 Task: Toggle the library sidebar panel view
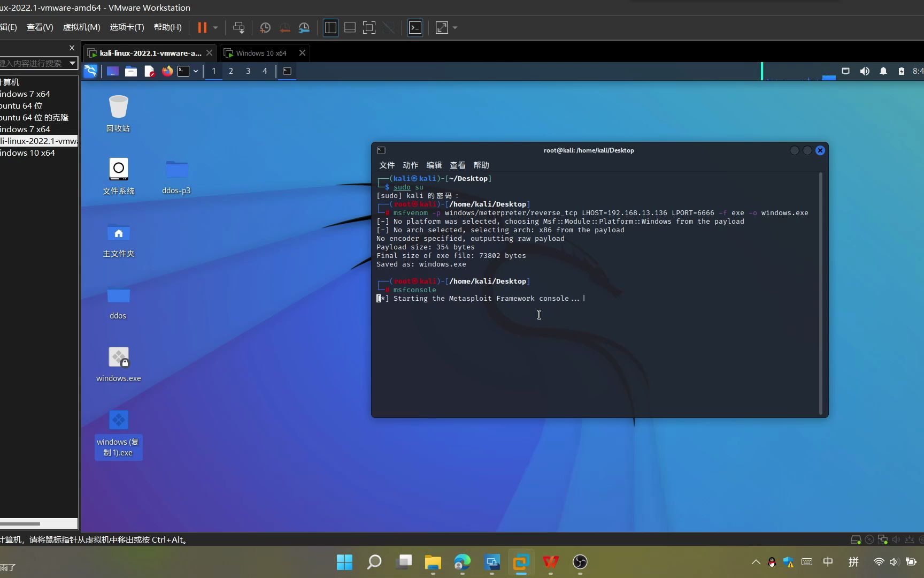pyautogui.click(x=330, y=28)
